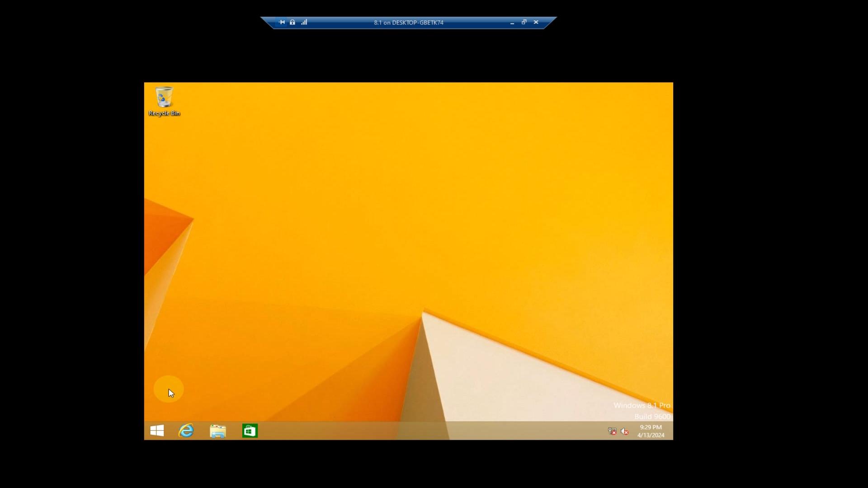Show connection signal quality icon

304,22
